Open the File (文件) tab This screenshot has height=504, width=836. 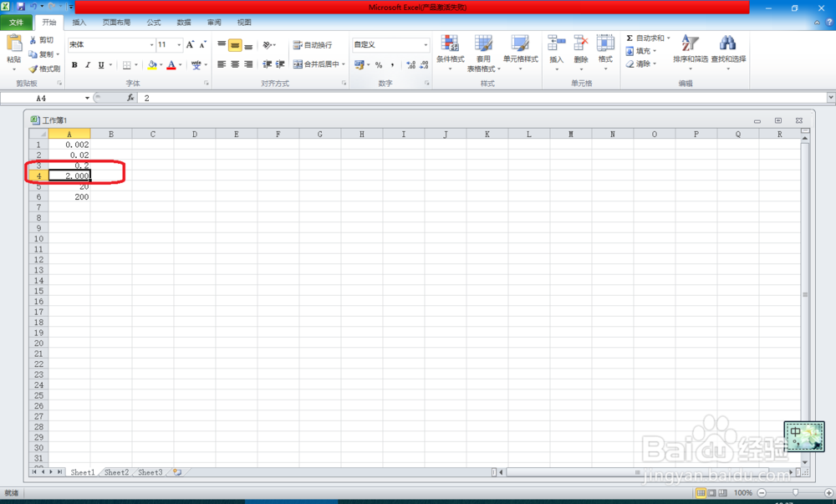point(16,23)
